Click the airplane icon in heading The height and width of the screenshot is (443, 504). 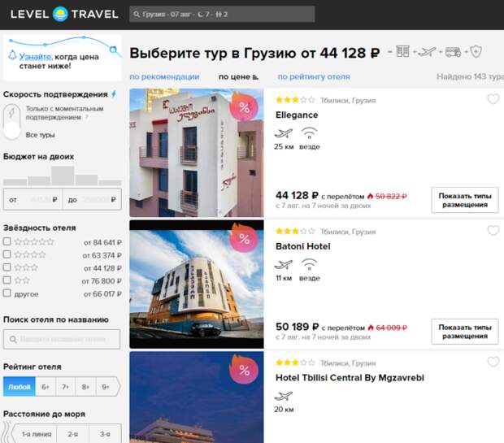click(428, 52)
